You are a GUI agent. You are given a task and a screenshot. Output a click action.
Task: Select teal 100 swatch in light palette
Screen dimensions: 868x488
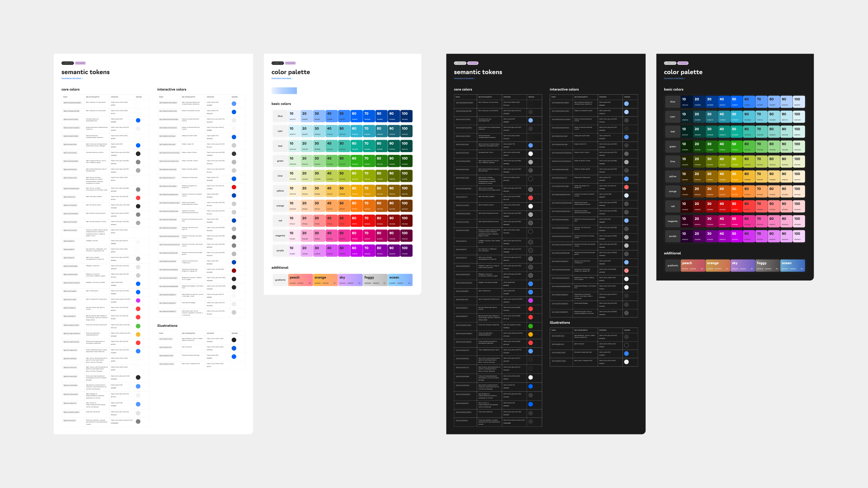point(406,146)
